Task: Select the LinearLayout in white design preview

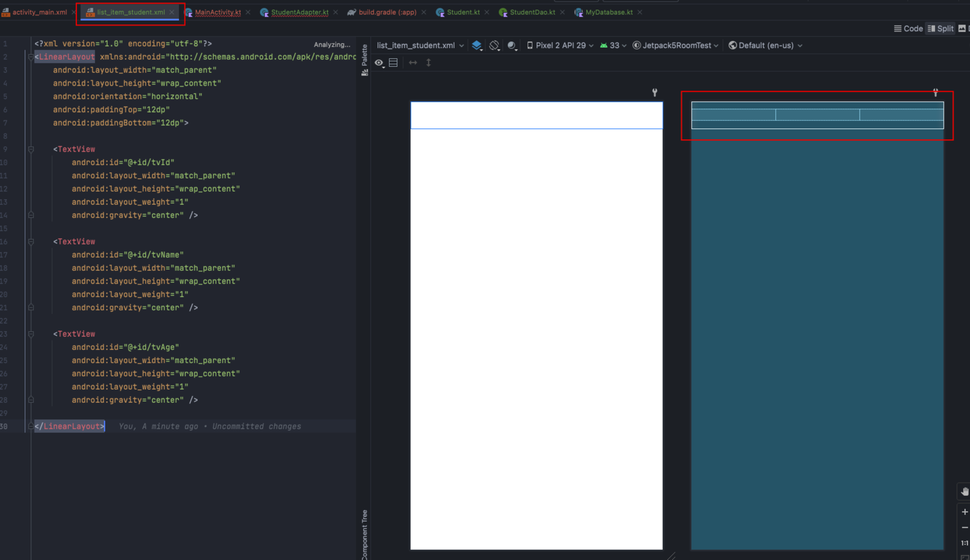Action: pyautogui.click(x=537, y=115)
